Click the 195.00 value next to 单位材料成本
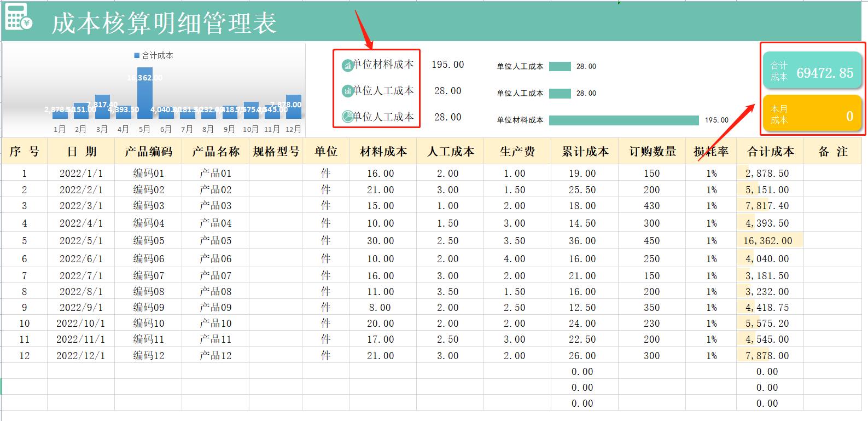This screenshot has height=421, width=868. pyautogui.click(x=447, y=65)
